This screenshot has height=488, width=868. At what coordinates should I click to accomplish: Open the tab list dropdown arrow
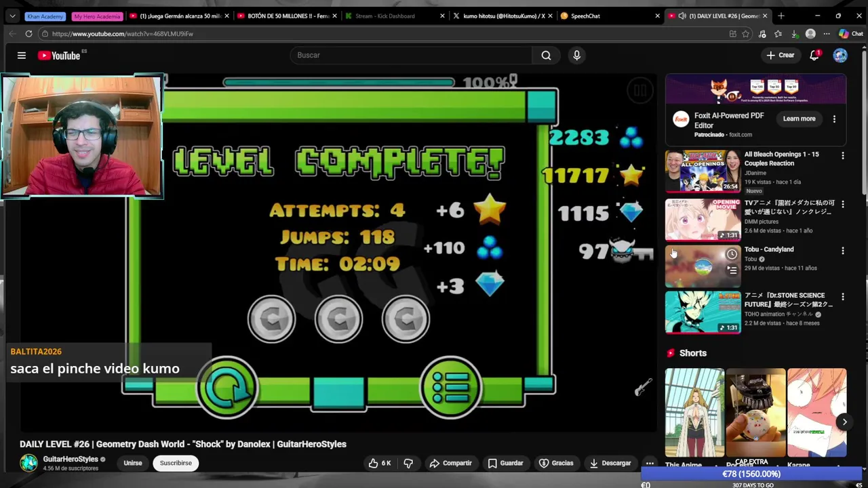click(x=12, y=16)
